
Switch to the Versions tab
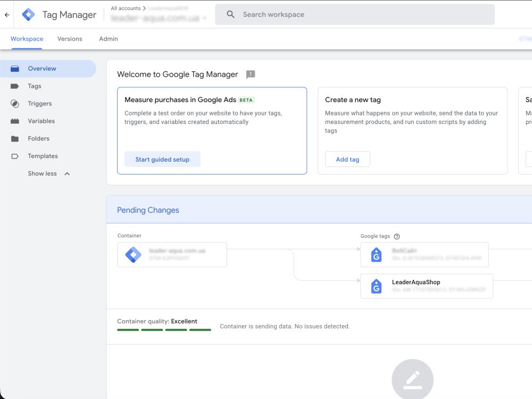click(x=70, y=39)
